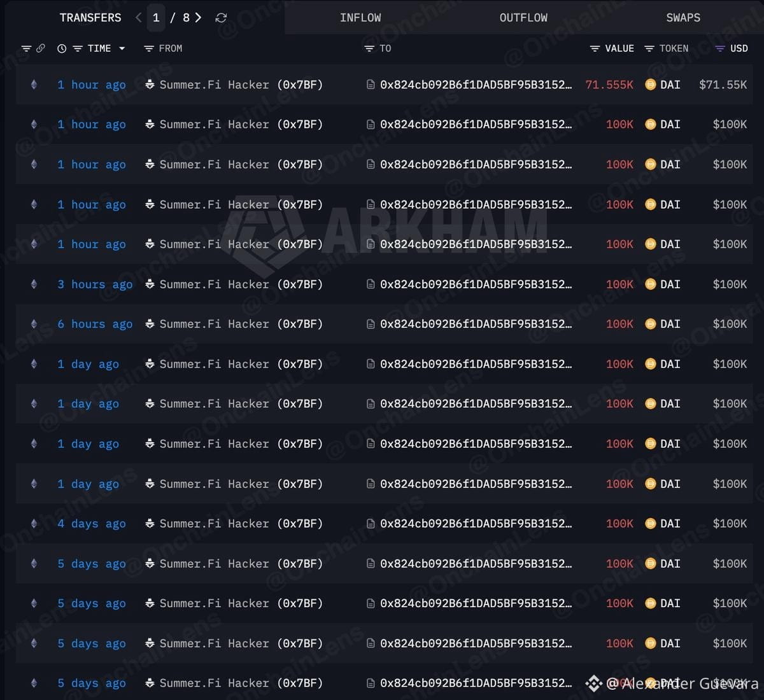Viewport: 764px width, 700px height.
Task: Open Summer.Fi Hacker in 4 days ago row
Action: pyautogui.click(x=241, y=524)
